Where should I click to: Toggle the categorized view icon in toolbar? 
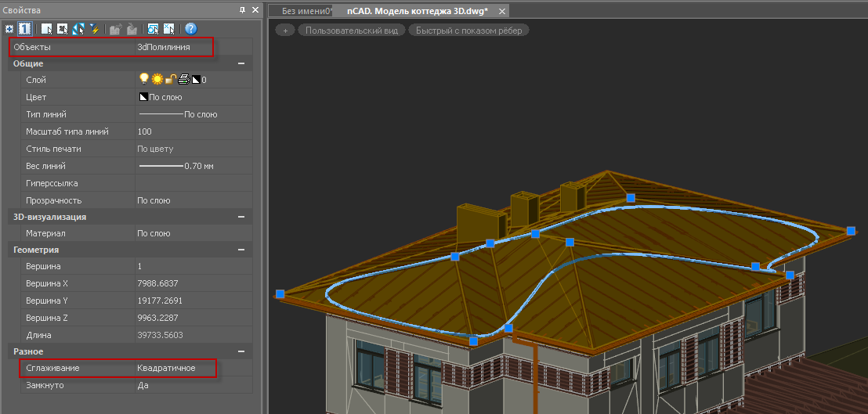[9, 29]
